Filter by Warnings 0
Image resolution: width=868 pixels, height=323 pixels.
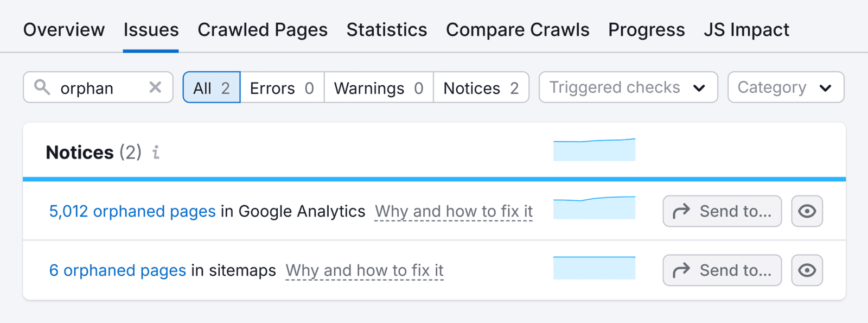click(x=379, y=87)
